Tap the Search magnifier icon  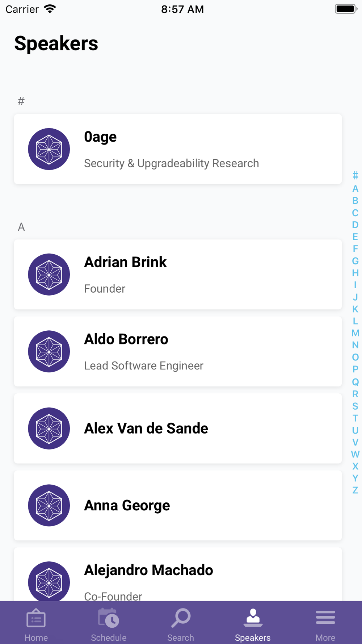pos(181,618)
